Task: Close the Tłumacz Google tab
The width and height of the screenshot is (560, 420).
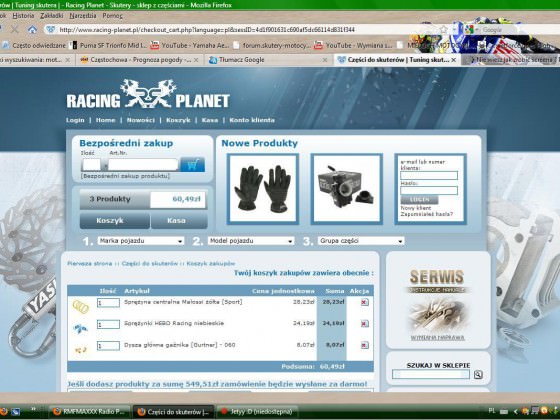Action: pos(325,60)
